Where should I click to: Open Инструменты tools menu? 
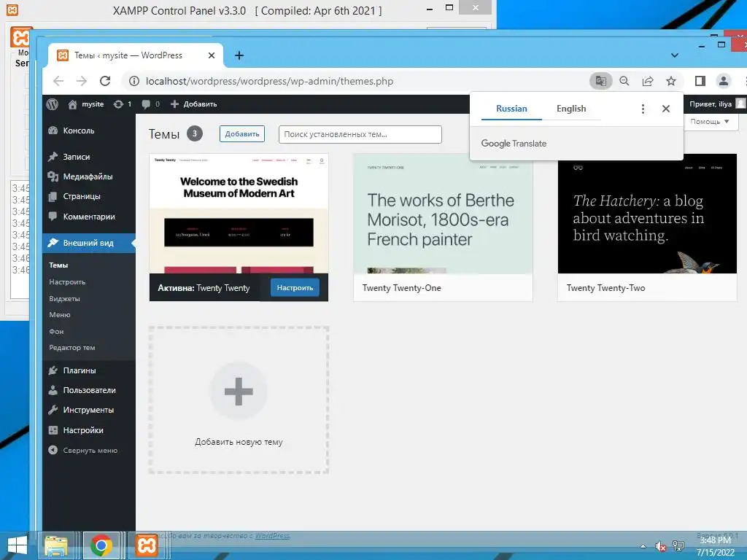[88, 410]
